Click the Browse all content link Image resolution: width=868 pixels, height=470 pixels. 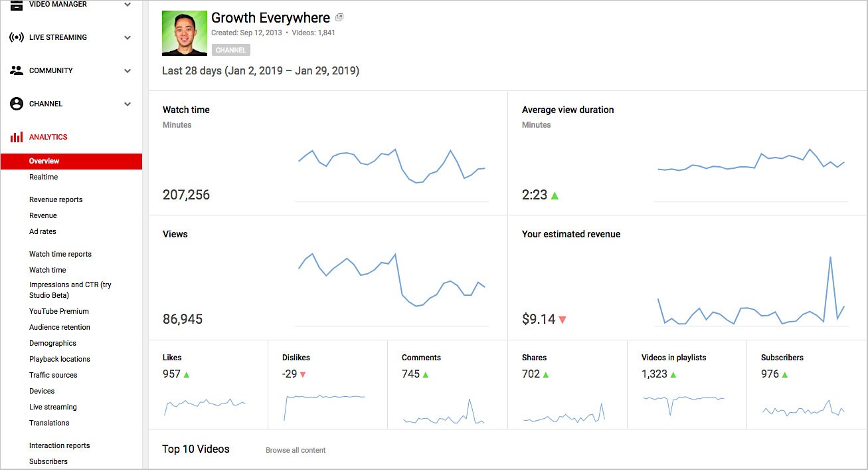pyautogui.click(x=296, y=450)
